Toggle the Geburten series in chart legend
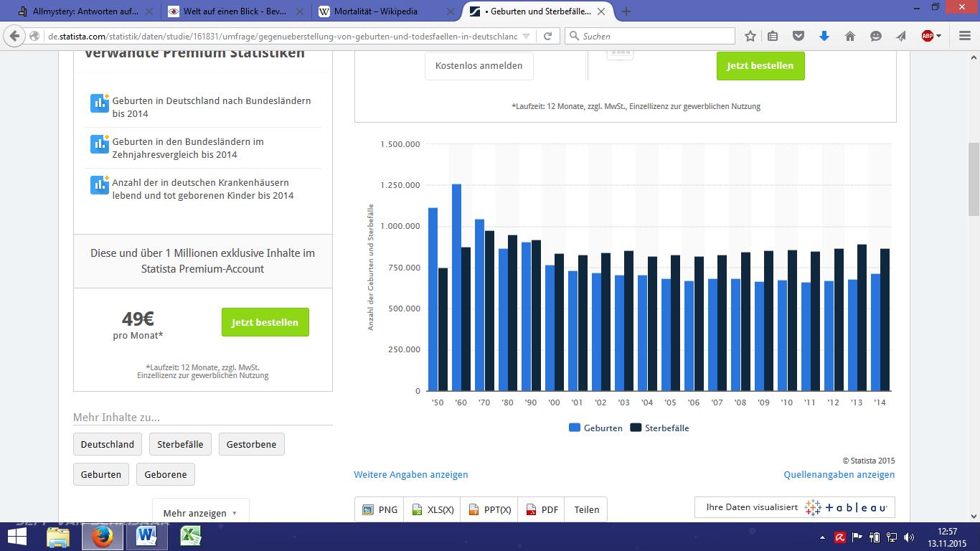980x551 pixels. click(595, 428)
